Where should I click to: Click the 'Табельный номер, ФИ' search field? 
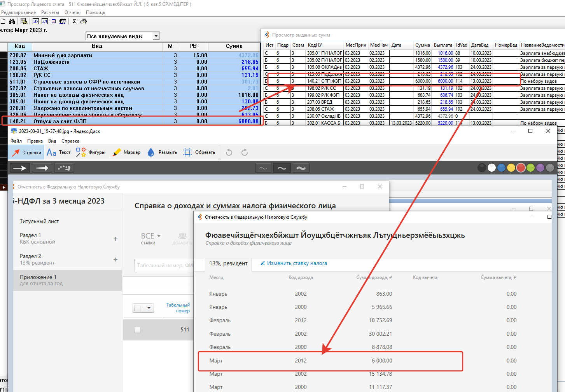[x=164, y=265]
